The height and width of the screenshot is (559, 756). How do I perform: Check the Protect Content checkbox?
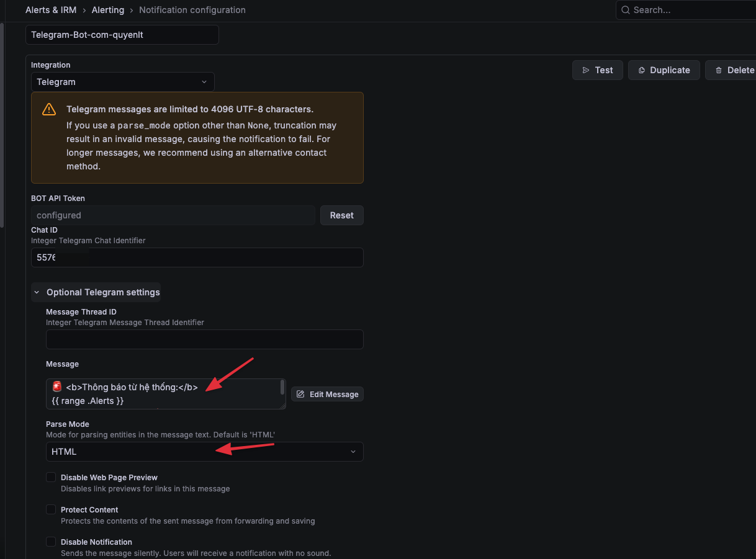[x=51, y=510]
